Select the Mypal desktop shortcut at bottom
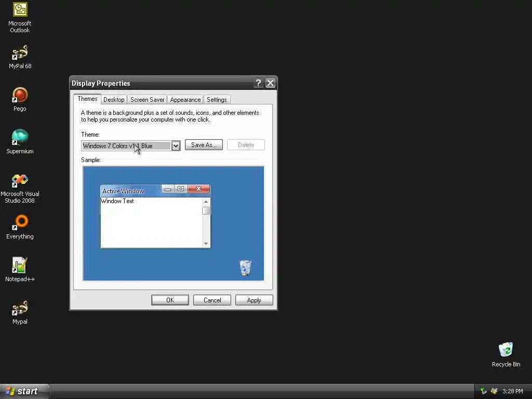Screen dimensions: 532x399 pyautogui.click(x=20, y=312)
